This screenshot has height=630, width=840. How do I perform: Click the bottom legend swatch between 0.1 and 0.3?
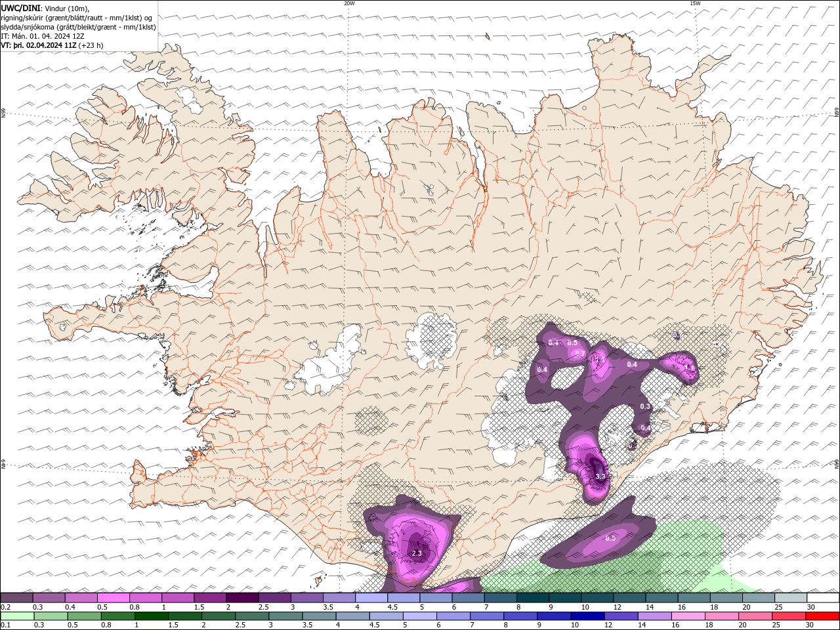pos(16,616)
